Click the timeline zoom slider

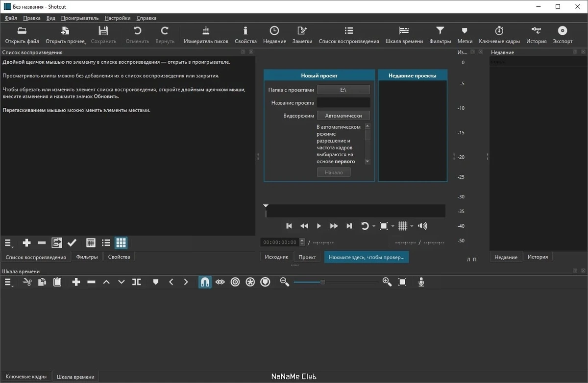pyautogui.click(x=336, y=282)
